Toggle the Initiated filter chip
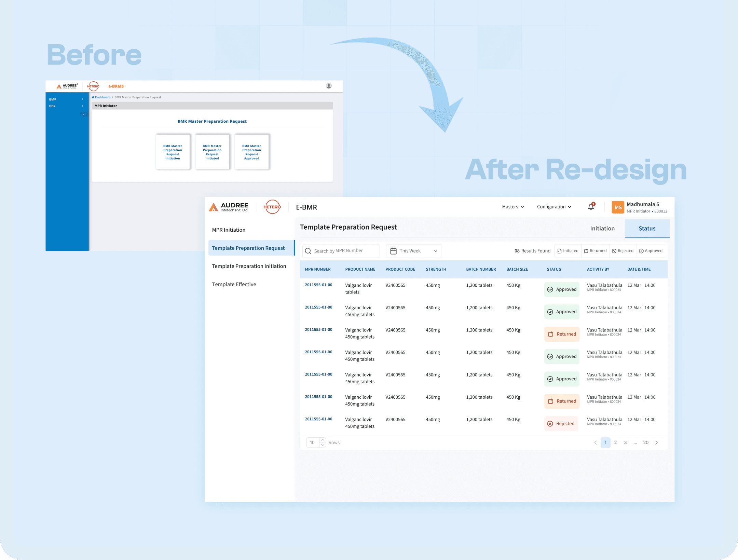The height and width of the screenshot is (560, 738). 568,250
